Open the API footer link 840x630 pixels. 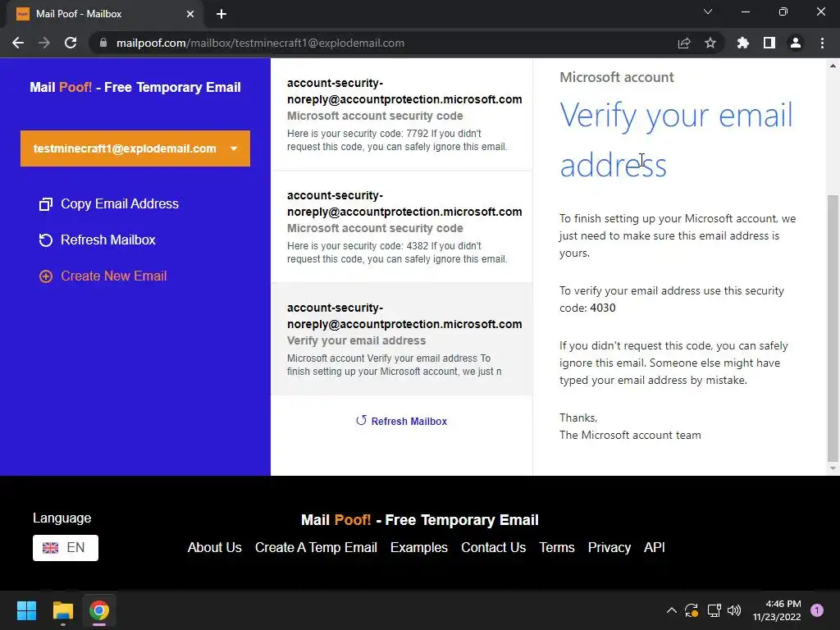[654, 547]
